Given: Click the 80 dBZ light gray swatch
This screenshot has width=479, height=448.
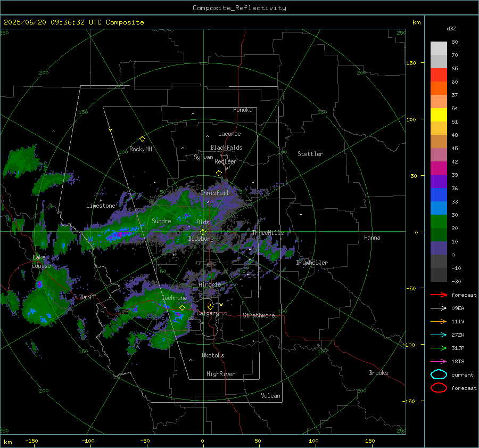Looking at the screenshot, I should click(439, 48).
